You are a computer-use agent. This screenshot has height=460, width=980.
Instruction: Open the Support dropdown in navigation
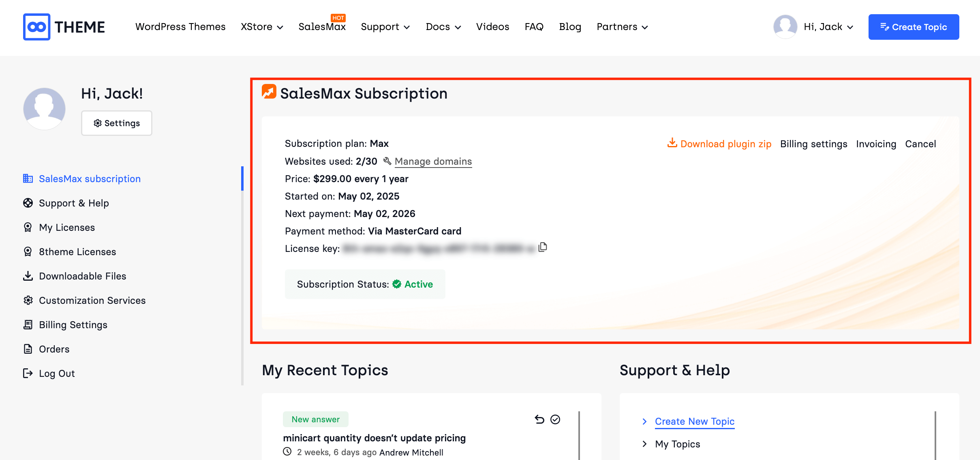[385, 27]
